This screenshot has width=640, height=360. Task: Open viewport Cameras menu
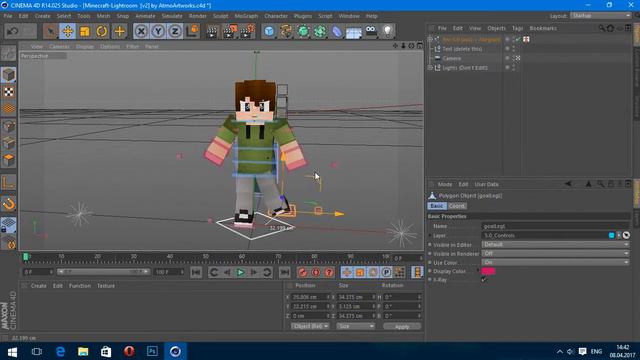59,47
